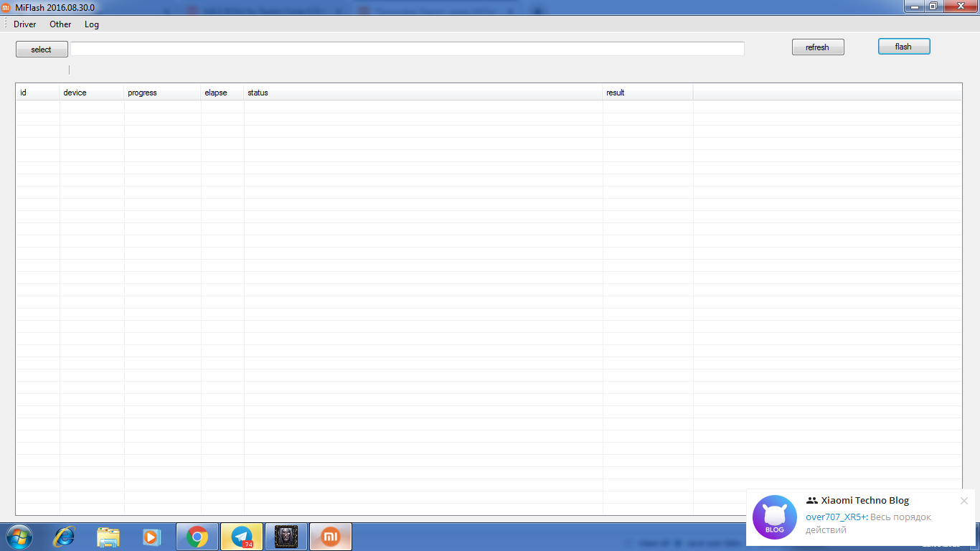Click the MiFlash title bar icon
980x551 pixels.
(6, 7)
